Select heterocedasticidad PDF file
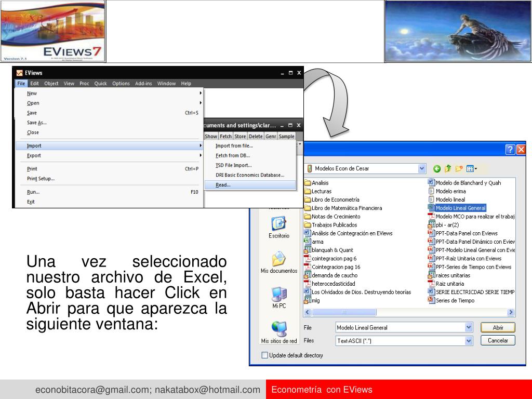Viewport: 532px width, 399px height. (330, 284)
